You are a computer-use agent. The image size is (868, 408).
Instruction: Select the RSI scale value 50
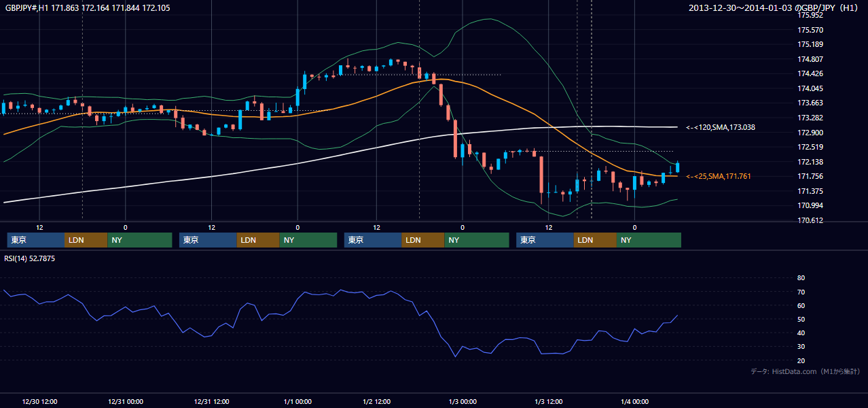[x=801, y=319]
